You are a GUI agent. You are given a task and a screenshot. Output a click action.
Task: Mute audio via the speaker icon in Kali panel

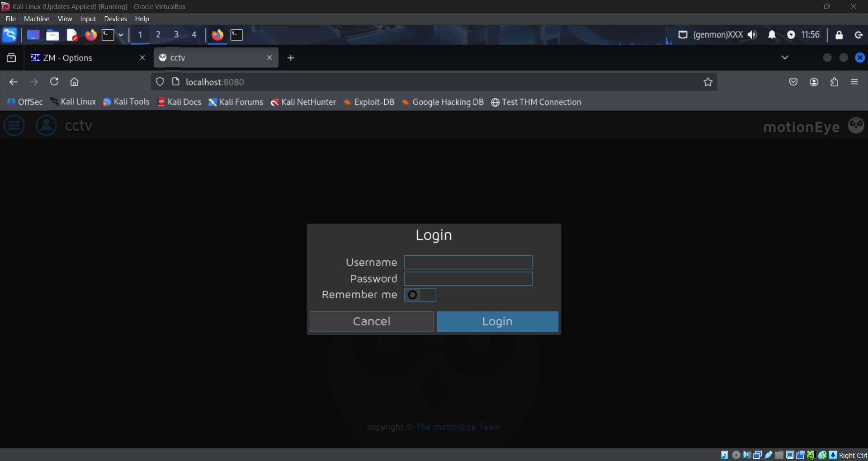(x=753, y=35)
